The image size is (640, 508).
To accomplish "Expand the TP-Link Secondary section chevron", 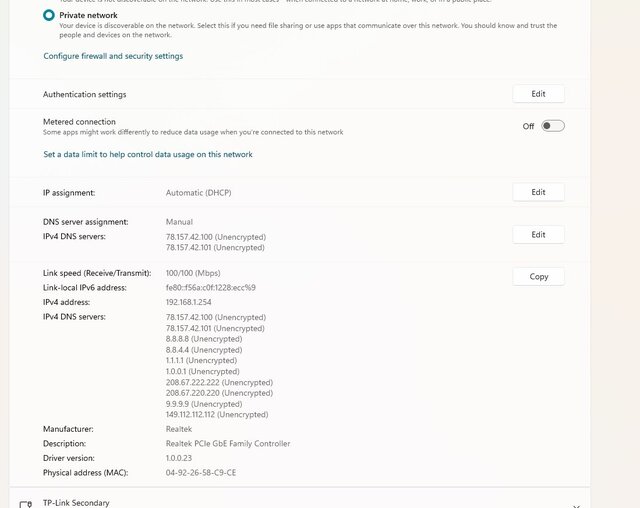I will pos(576,505).
